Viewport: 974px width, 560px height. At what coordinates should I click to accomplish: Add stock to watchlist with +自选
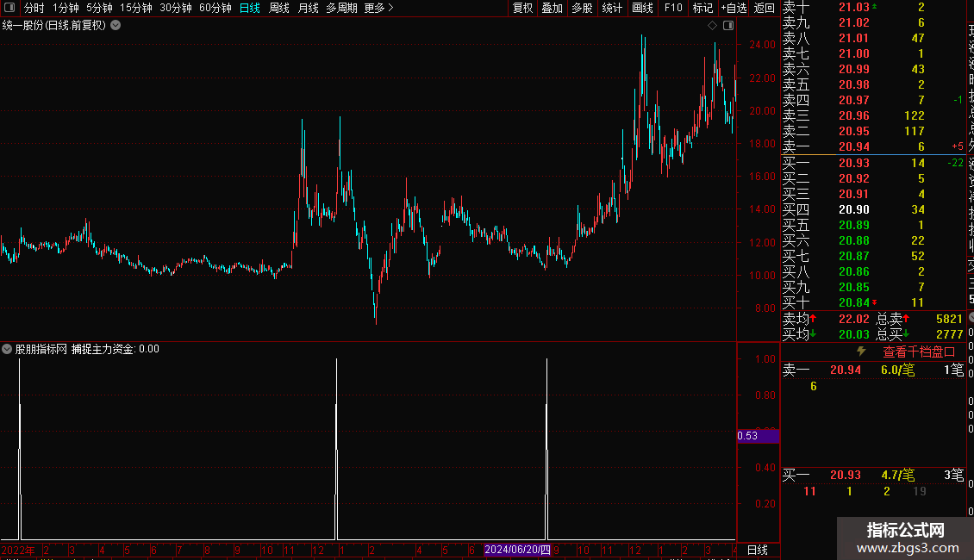pyautogui.click(x=734, y=8)
